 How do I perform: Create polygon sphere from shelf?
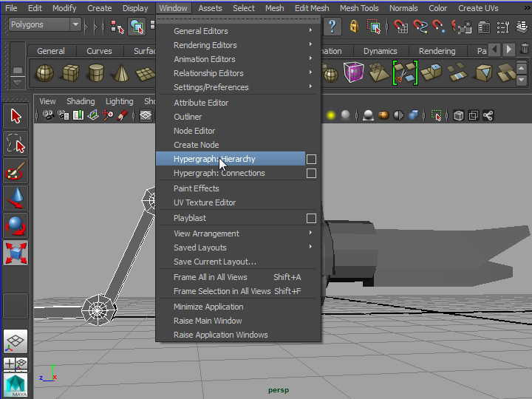click(x=45, y=73)
